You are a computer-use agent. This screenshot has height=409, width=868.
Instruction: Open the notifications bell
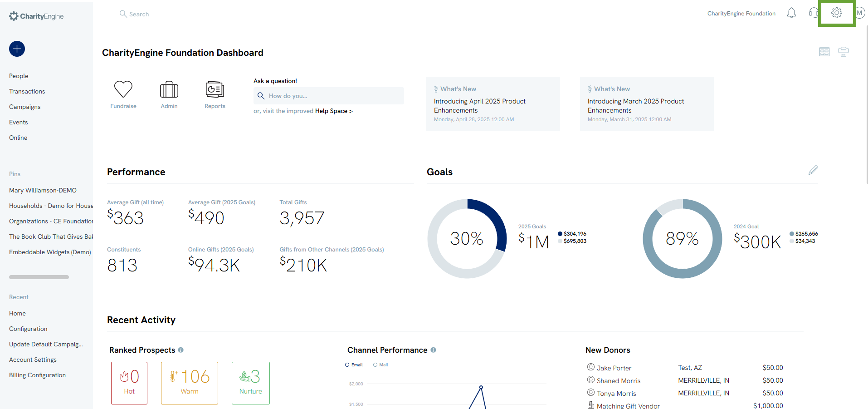(791, 13)
